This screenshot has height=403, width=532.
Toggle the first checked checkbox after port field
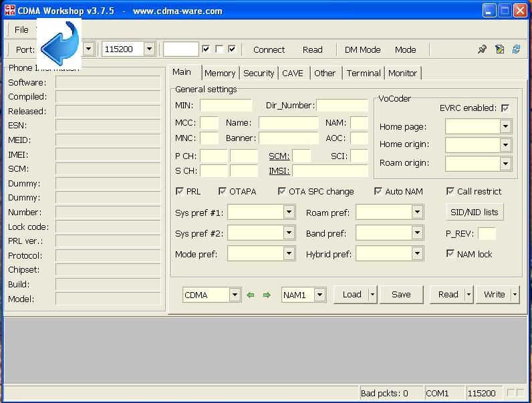click(x=206, y=49)
